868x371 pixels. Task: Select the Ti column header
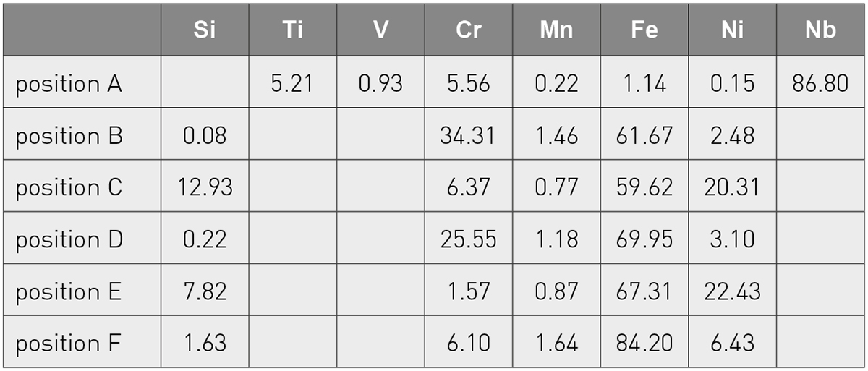[x=293, y=30]
